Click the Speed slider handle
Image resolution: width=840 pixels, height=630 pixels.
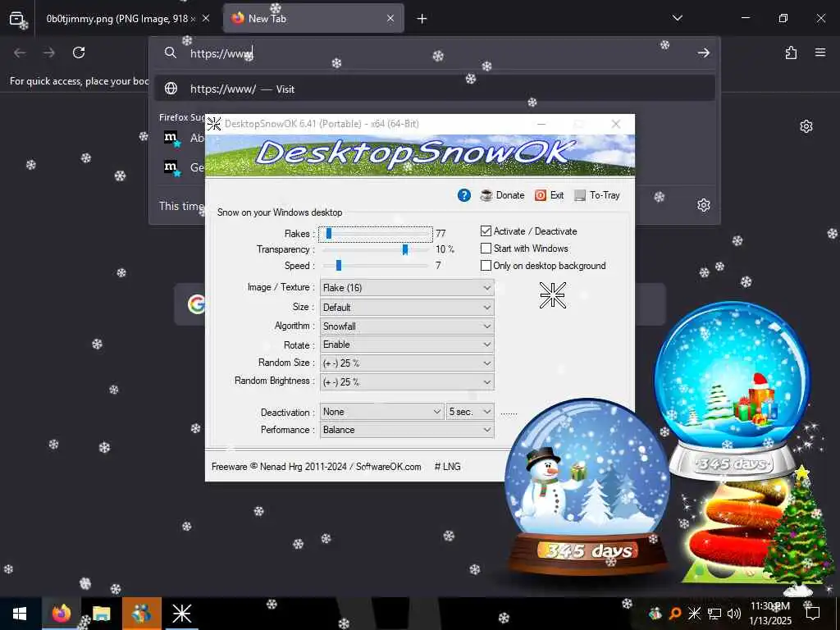339,265
